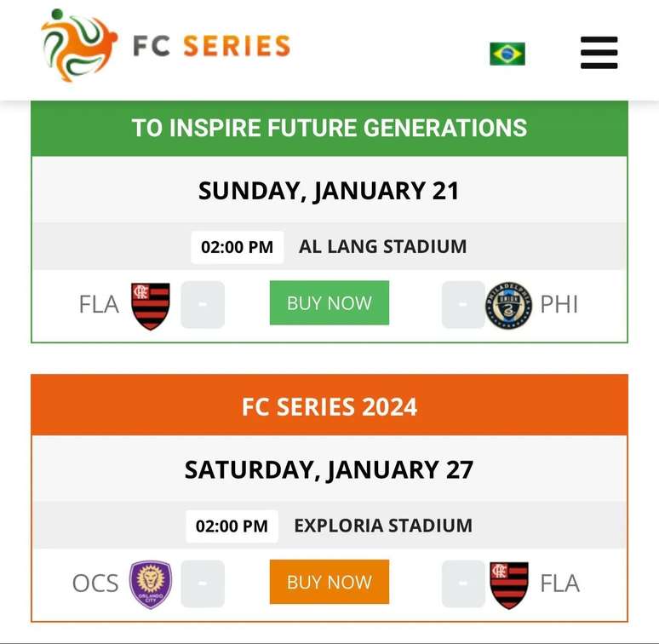This screenshot has width=659, height=644.
Task: Click the EXPLORIA STADIUM venue label
Action: tap(382, 526)
